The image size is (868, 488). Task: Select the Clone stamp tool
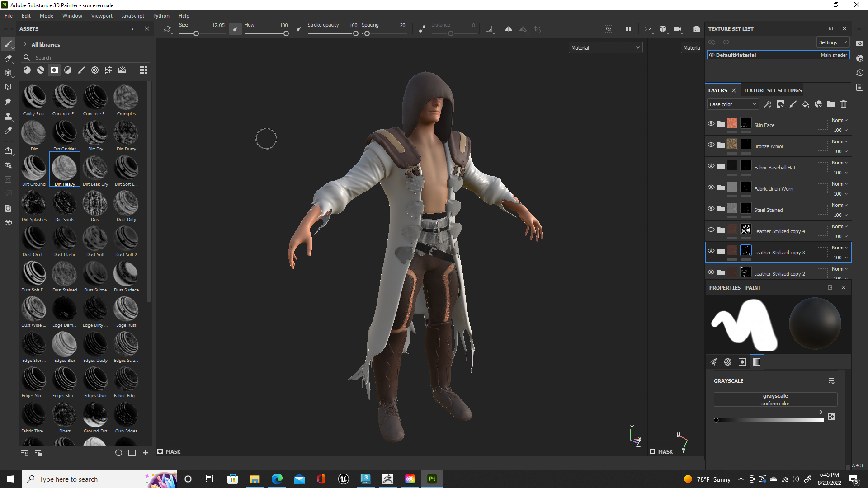point(8,116)
